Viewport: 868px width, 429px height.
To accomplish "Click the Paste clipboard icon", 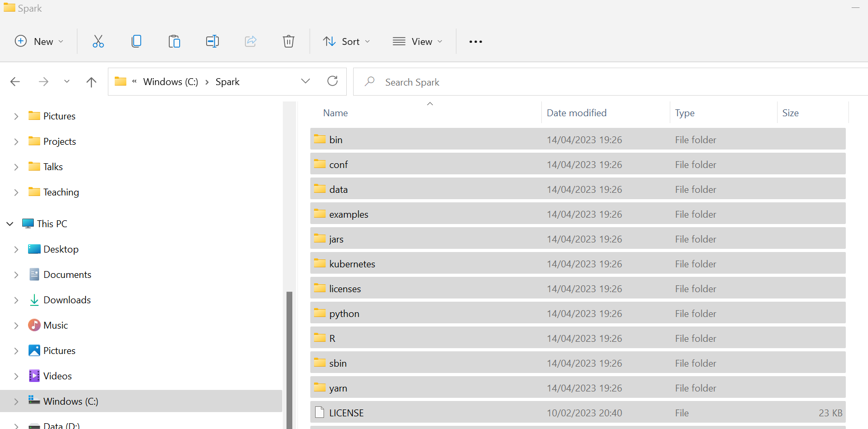I will (174, 41).
